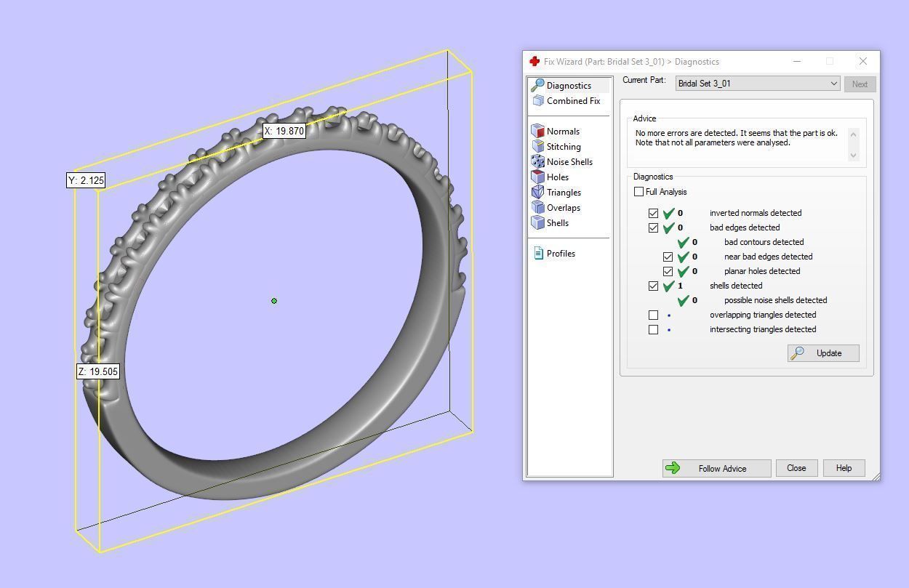The width and height of the screenshot is (909, 588).
Task: Select the Overlaps fix icon
Action: click(x=537, y=207)
